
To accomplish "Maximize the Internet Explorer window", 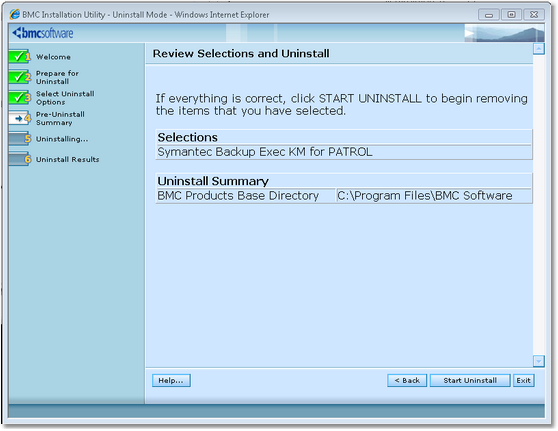I will 511,15.
